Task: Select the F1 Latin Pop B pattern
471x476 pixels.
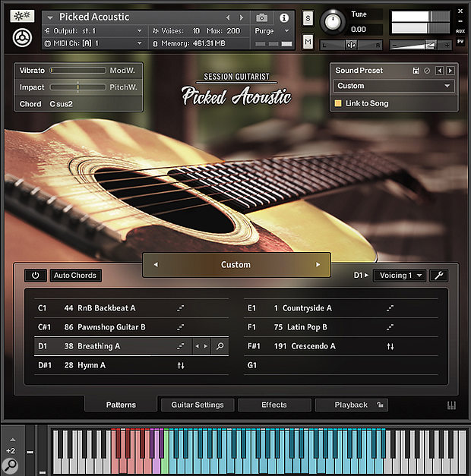Action: [341, 327]
